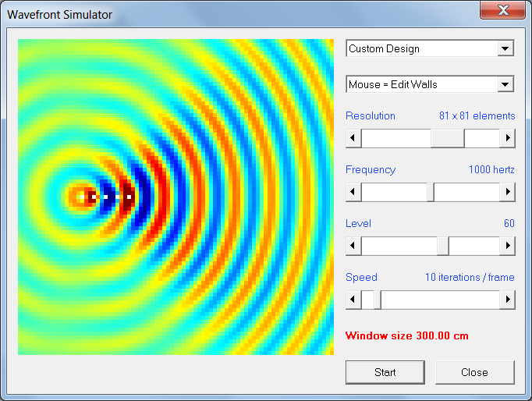
Task: Increase Resolution with the right arrow
Action: 508,138
